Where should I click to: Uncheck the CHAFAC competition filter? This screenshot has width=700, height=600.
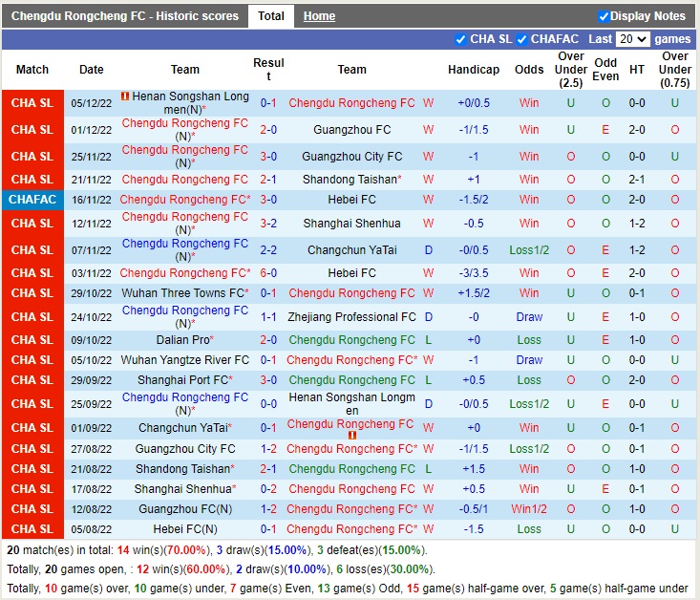click(523, 39)
